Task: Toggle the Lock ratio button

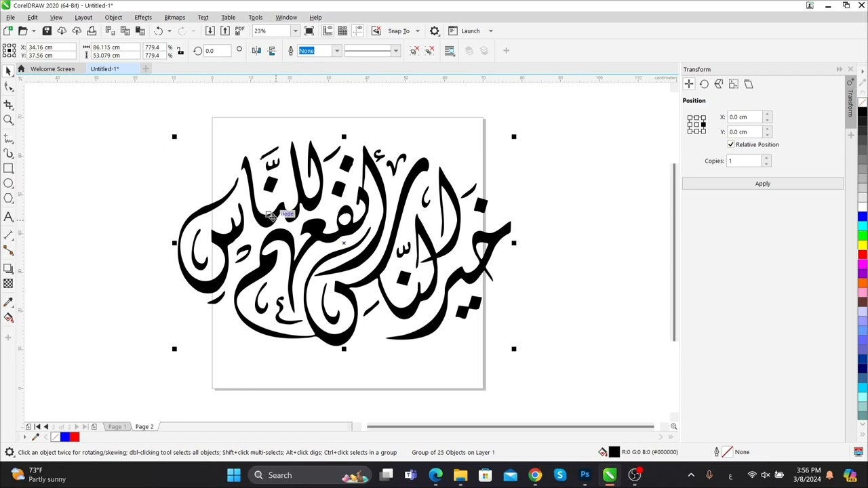Action: click(x=180, y=51)
